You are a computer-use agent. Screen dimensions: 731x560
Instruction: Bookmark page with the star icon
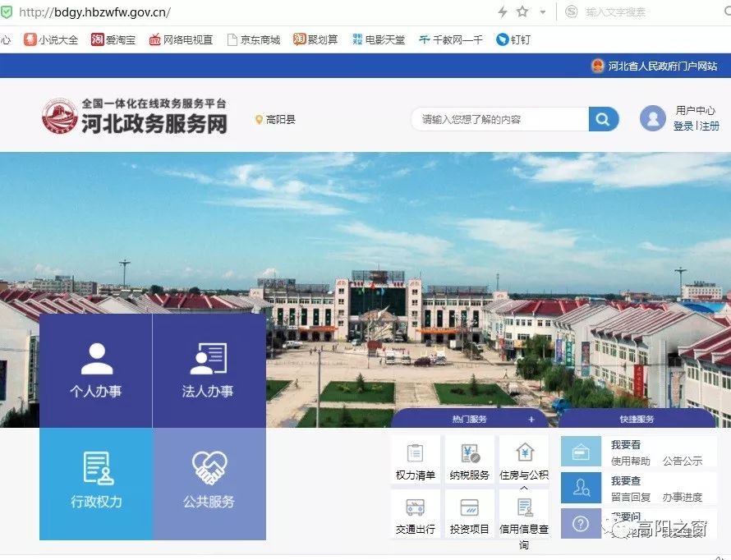coord(522,11)
